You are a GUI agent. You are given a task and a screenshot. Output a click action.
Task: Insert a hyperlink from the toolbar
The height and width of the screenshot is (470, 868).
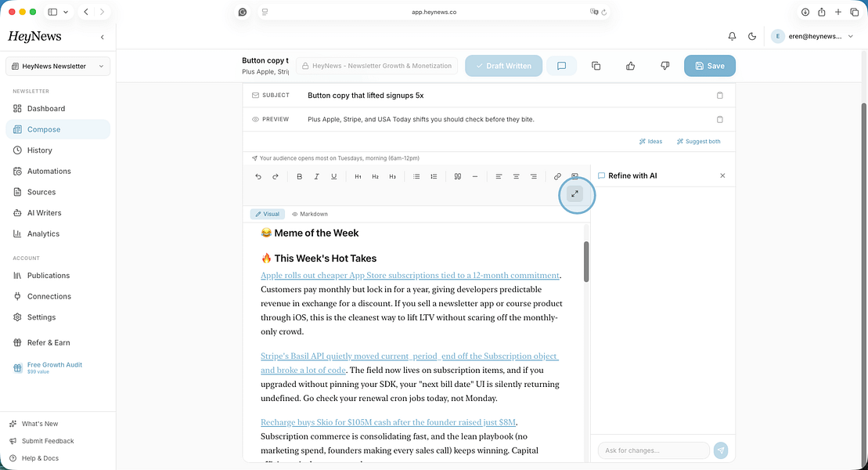(557, 176)
